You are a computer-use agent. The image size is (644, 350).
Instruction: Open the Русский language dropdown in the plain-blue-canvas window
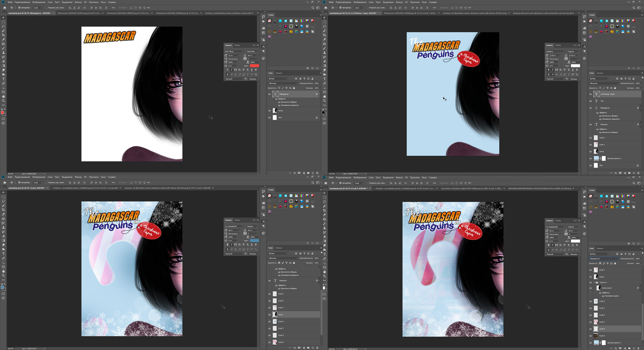(555, 79)
